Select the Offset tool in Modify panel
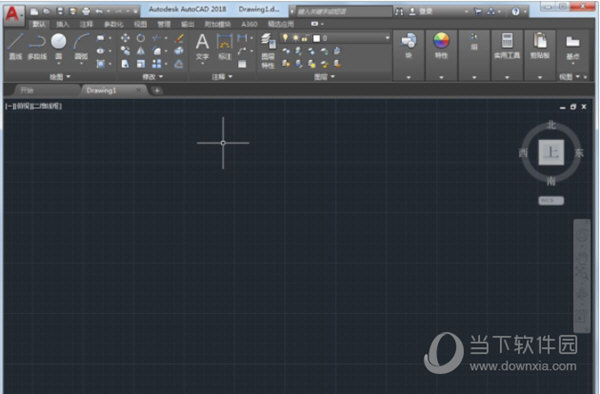Screen dimensions: 600x394 pyautogui.click(x=179, y=63)
